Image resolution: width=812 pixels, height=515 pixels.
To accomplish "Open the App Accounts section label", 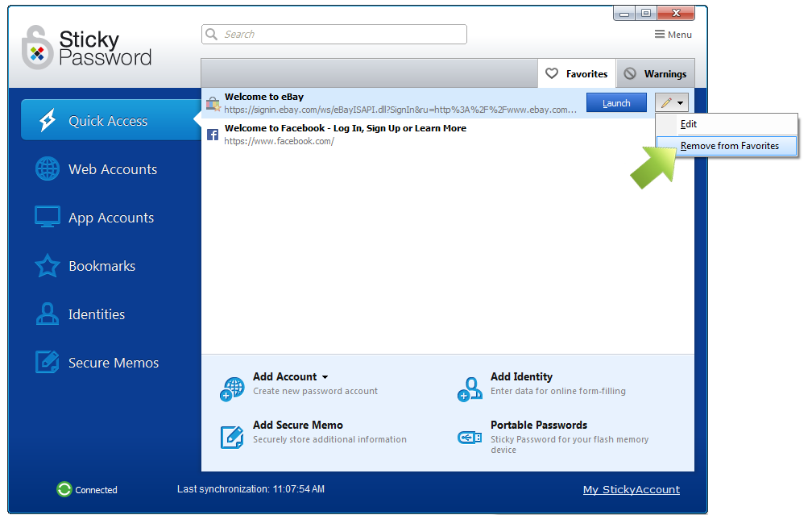I will (111, 218).
